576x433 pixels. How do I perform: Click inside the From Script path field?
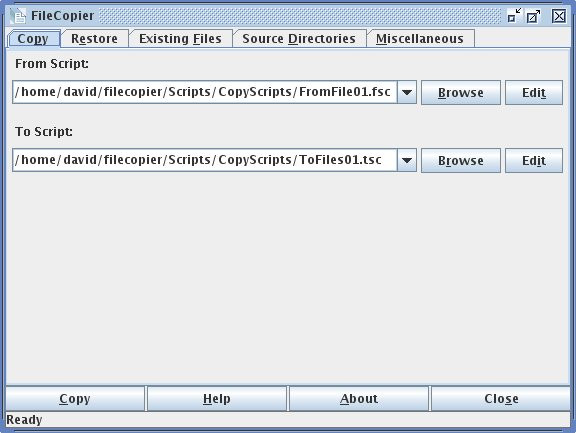coord(205,93)
